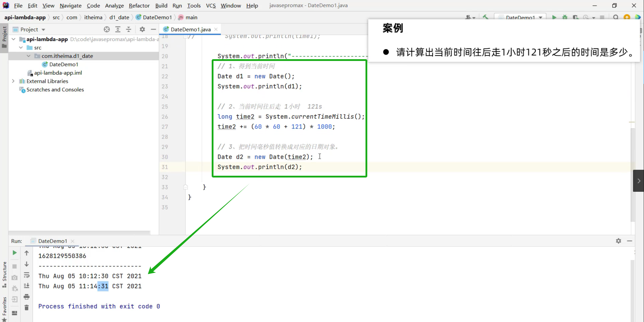
Task: Click the print console output icon
Action: click(27, 297)
